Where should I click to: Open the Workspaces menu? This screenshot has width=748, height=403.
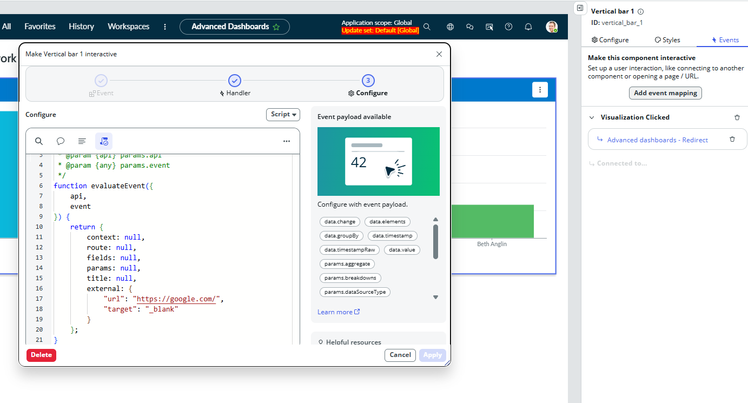tap(128, 26)
